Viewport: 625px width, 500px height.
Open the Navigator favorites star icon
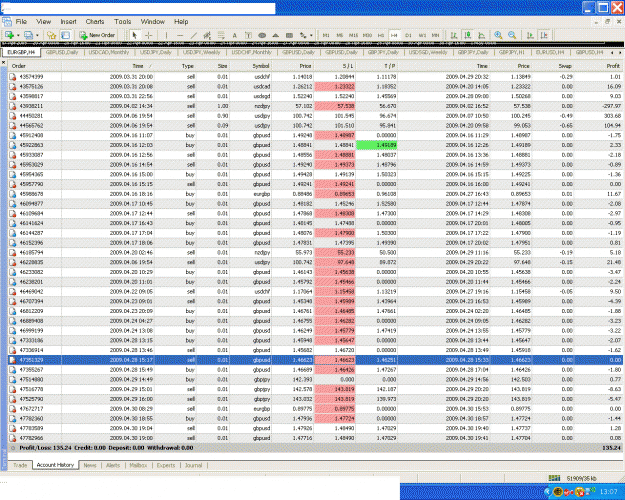pyautogui.click(x=51, y=35)
